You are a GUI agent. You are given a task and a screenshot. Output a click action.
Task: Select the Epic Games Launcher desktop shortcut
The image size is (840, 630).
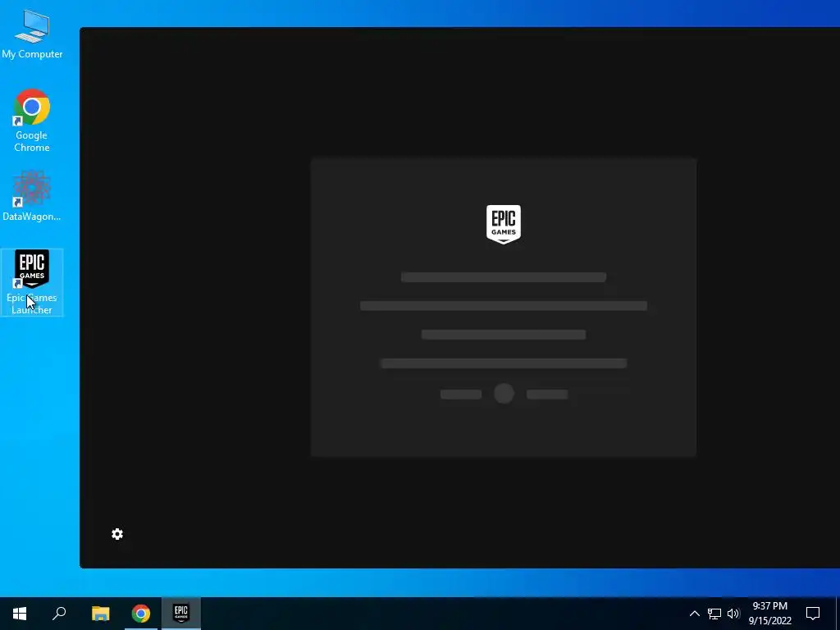pos(32,282)
